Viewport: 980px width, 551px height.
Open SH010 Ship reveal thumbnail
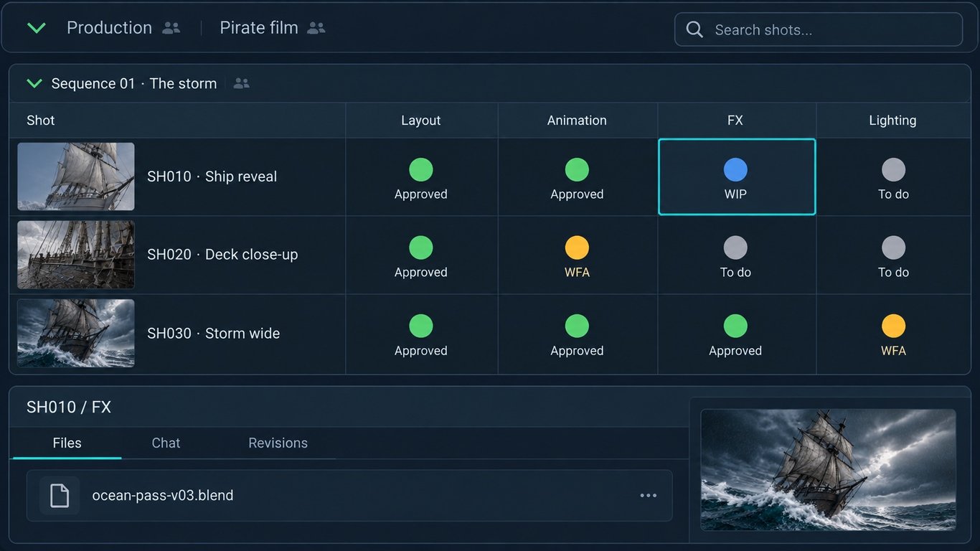click(x=76, y=176)
